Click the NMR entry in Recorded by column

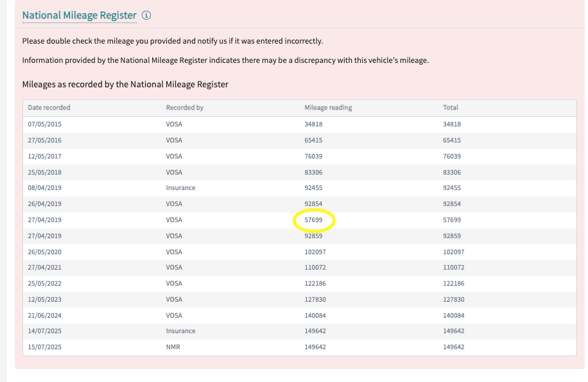pyautogui.click(x=173, y=347)
